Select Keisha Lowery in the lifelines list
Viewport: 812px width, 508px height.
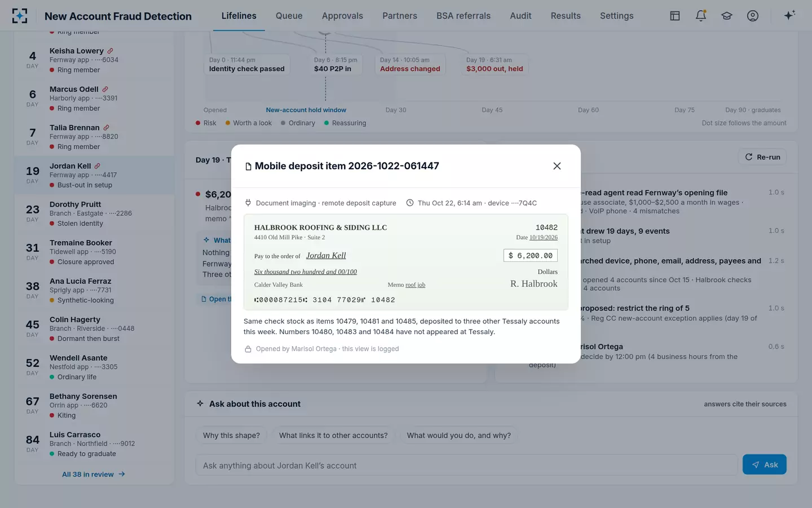pyautogui.click(x=94, y=60)
